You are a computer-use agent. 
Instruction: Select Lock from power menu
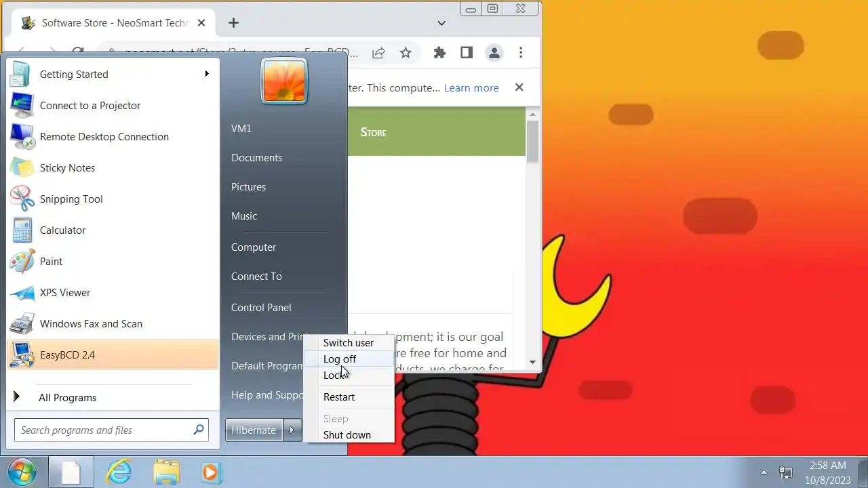click(x=349, y=375)
